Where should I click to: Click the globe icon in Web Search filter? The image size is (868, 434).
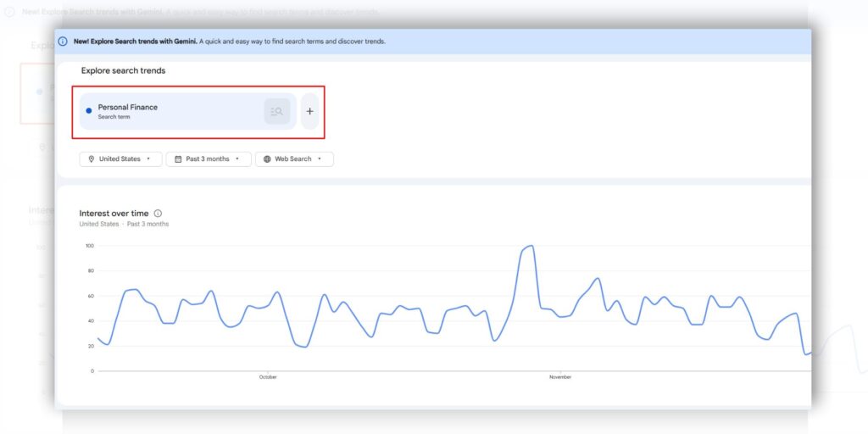click(267, 159)
